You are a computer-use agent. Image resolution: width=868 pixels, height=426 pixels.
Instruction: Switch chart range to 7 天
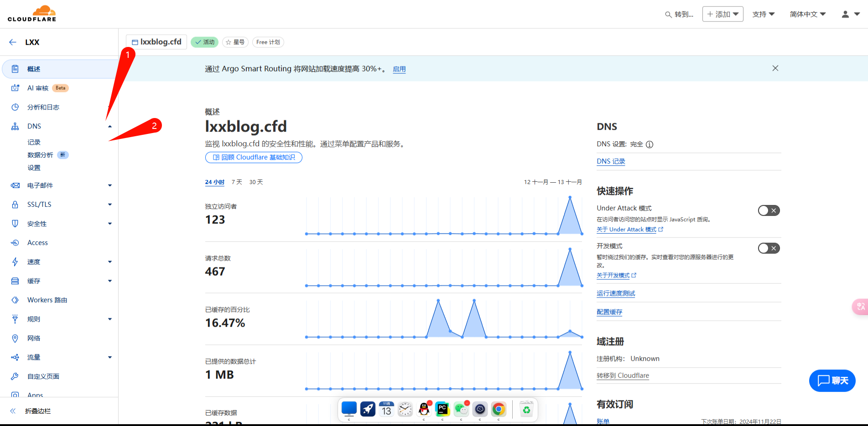click(237, 182)
